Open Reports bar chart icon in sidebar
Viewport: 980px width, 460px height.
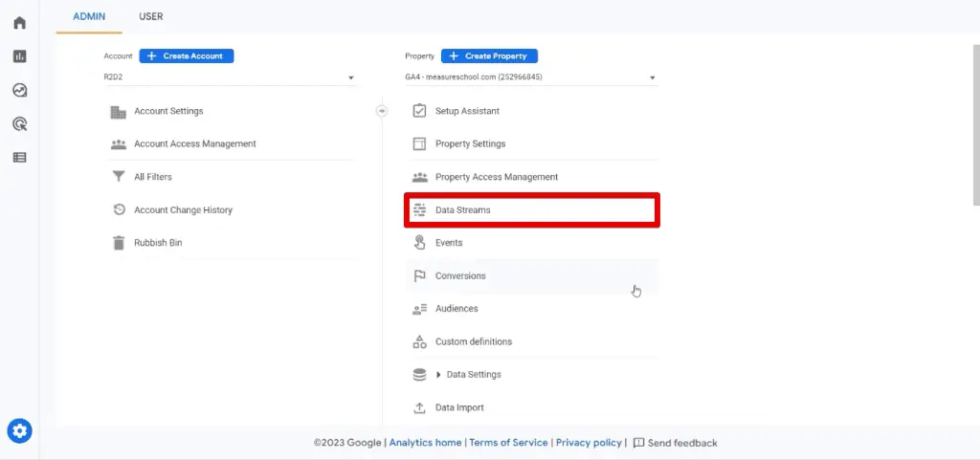(19, 56)
